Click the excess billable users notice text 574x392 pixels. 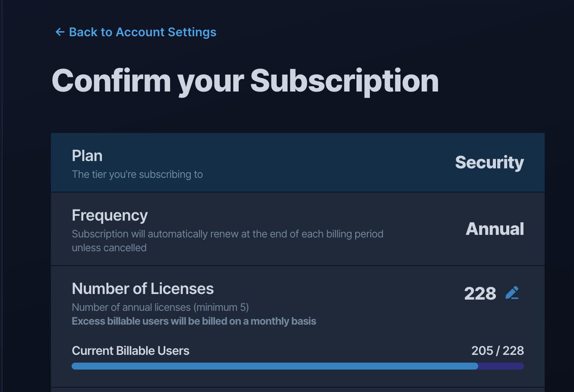194,321
